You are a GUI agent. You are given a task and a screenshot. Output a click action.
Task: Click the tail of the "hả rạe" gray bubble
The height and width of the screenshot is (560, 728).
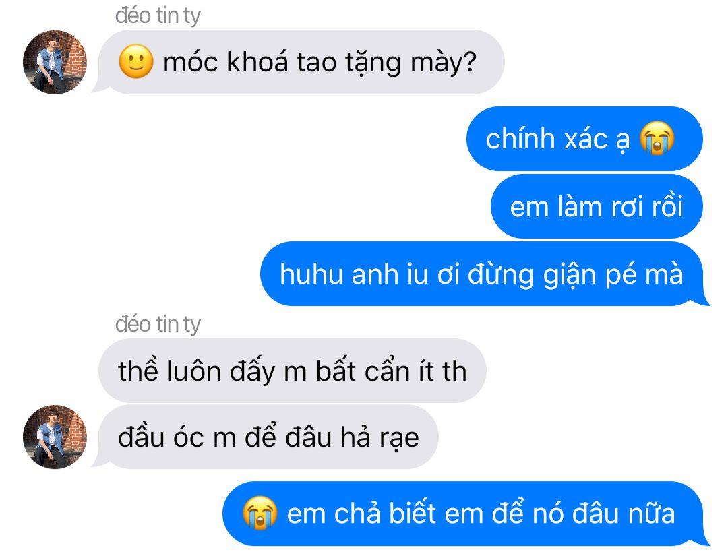coord(99,461)
